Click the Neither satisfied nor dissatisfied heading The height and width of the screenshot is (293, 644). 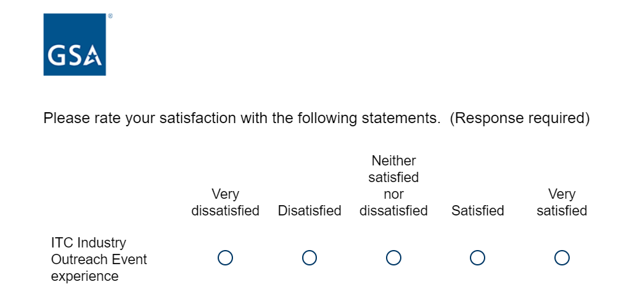click(x=394, y=185)
